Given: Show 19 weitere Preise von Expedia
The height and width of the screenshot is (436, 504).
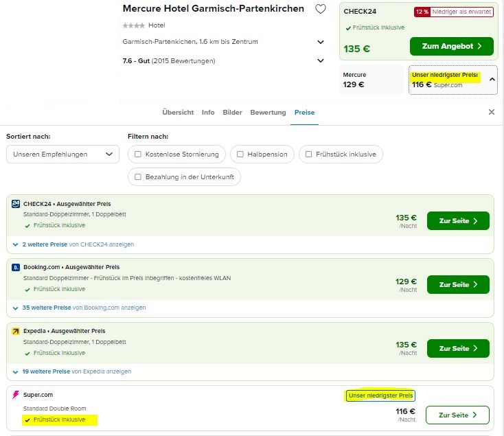Looking at the screenshot, I should (77, 371).
